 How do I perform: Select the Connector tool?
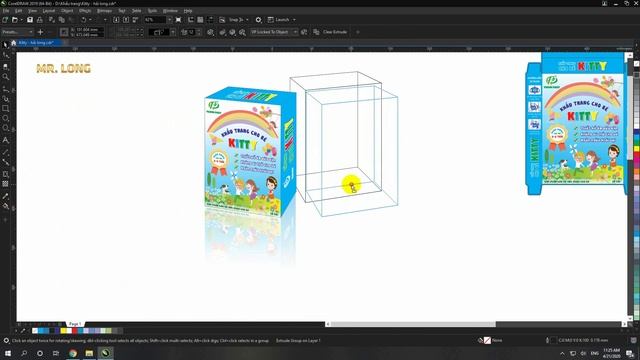click(x=5, y=162)
